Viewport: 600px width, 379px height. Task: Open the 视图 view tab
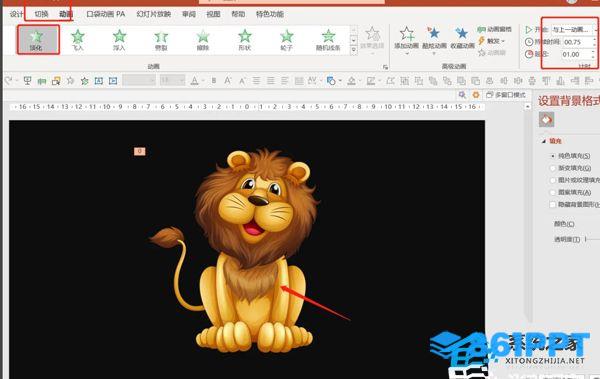213,14
